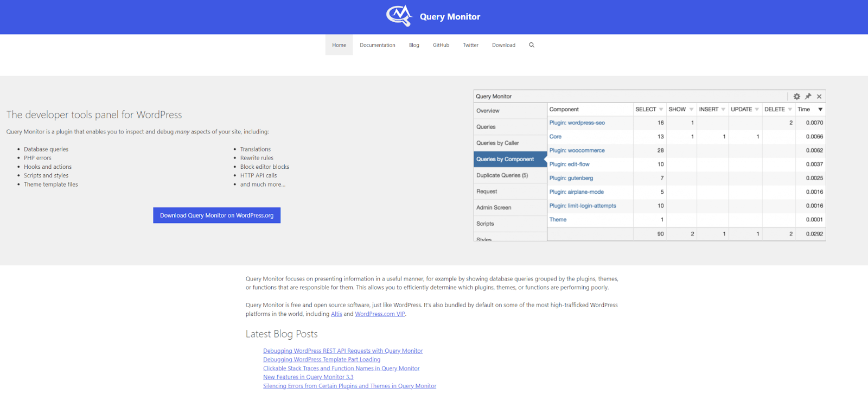The height and width of the screenshot is (394, 868).
Task: Click the Plugin: limit-login-attempts component link
Action: [583, 206]
